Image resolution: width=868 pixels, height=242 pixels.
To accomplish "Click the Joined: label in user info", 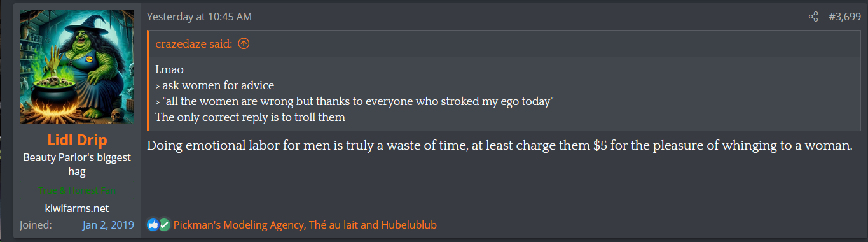I will 36,225.
